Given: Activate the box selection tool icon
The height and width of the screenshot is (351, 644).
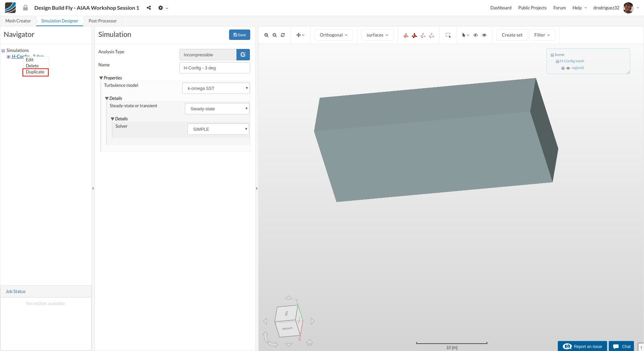Looking at the screenshot, I should pos(448,35).
